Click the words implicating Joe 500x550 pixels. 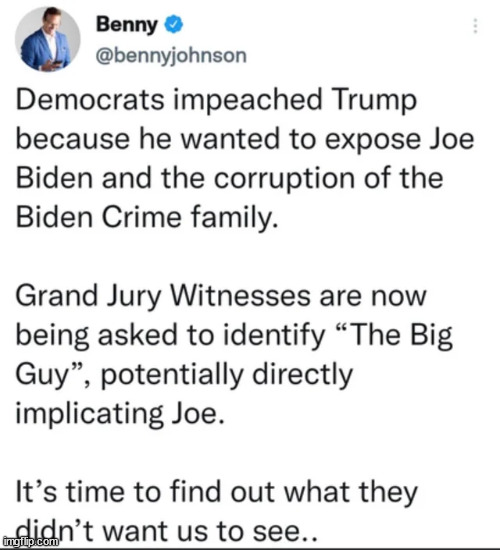click(119, 414)
